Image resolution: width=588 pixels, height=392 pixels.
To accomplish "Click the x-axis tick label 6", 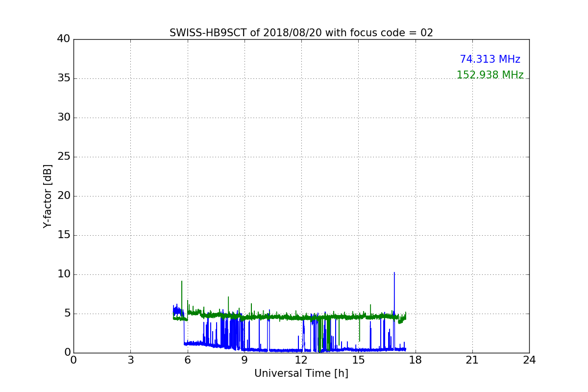I will pos(187,360).
